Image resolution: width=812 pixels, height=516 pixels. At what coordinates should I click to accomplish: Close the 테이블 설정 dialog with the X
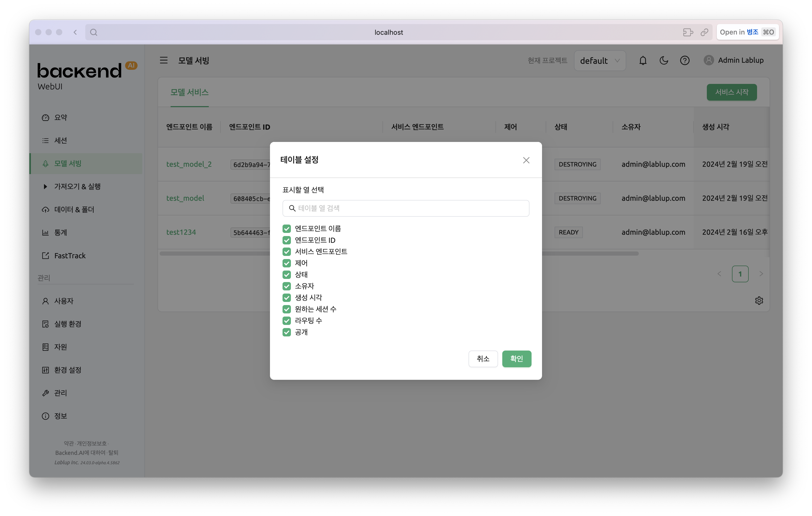pos(526,160)
